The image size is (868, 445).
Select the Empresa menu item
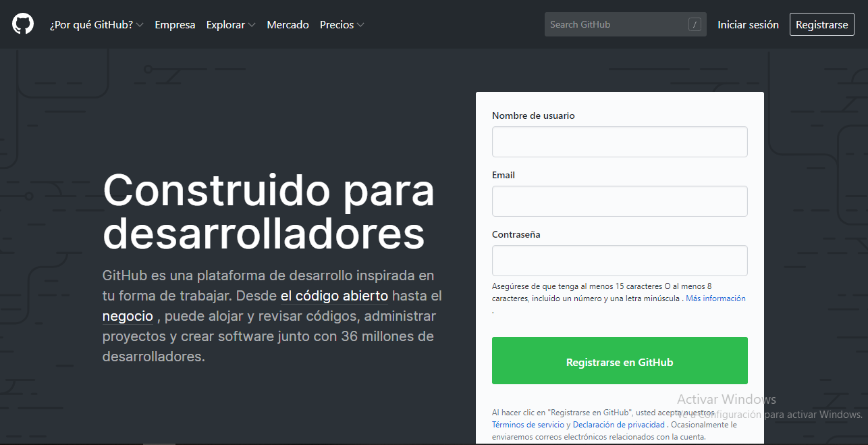(x=175, y=24)
